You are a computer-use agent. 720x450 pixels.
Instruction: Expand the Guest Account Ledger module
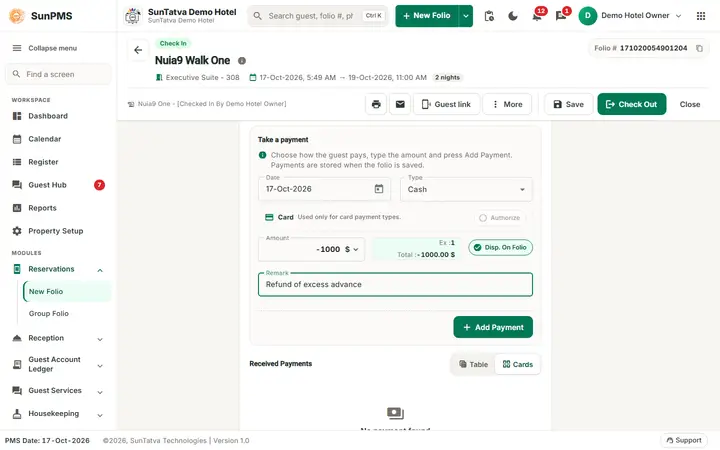pyautogui.click(x=100, y=366)
